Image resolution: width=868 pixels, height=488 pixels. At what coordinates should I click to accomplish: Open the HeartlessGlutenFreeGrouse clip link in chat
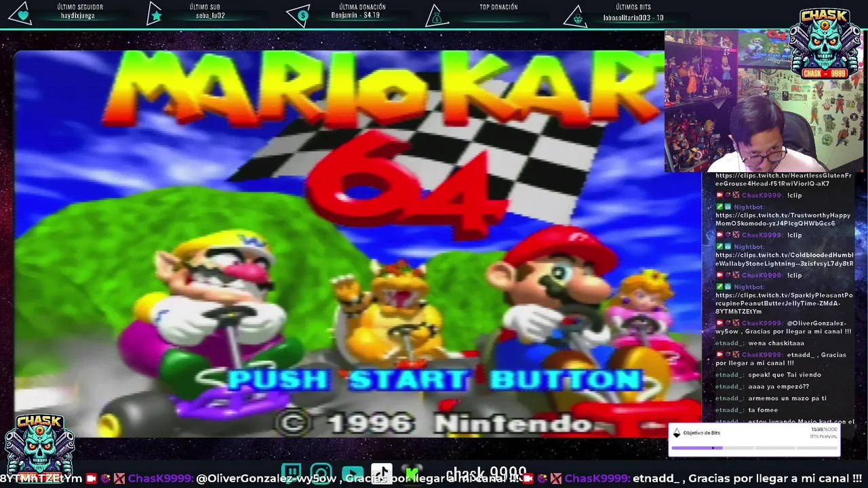tap(783, 180)
